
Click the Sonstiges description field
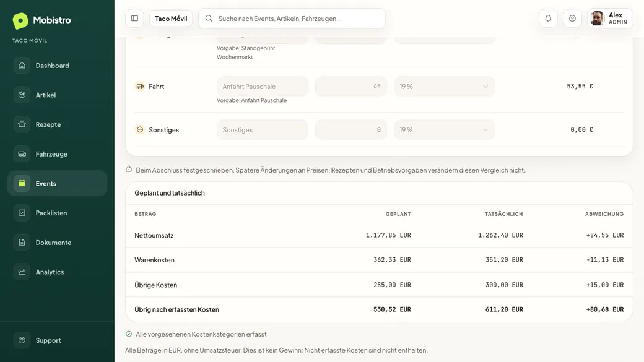[x=263, y=130]
